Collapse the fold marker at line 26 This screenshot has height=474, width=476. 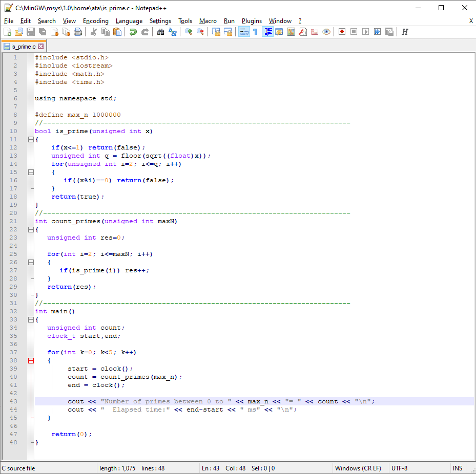[31, 262]
